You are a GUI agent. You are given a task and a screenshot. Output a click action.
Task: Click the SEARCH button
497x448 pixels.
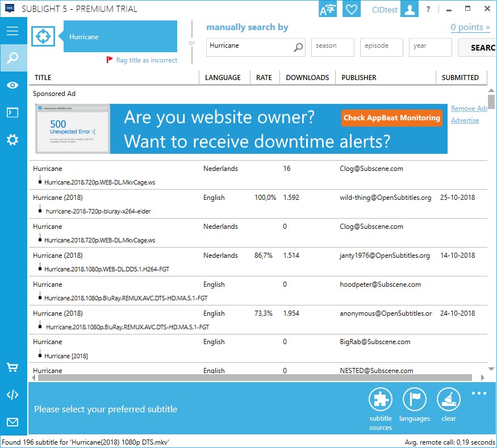(x=477, y=48)
